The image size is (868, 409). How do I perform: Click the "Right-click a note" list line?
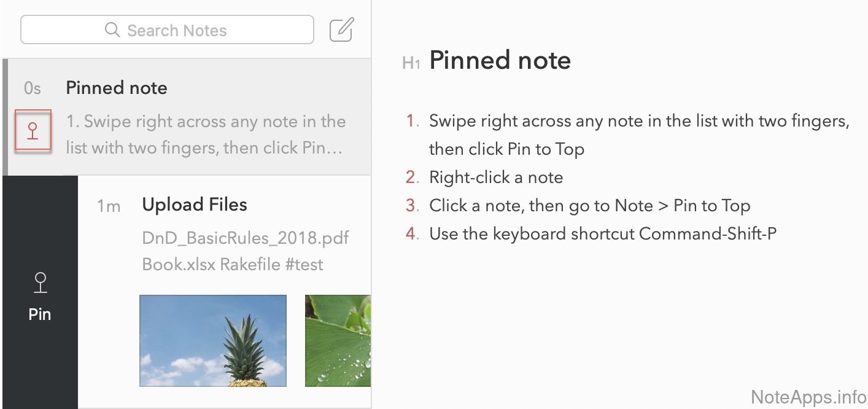496,177
